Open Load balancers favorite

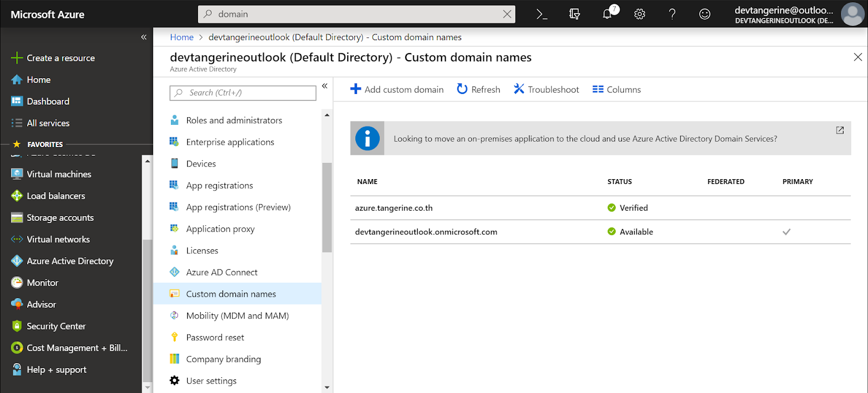48,196
